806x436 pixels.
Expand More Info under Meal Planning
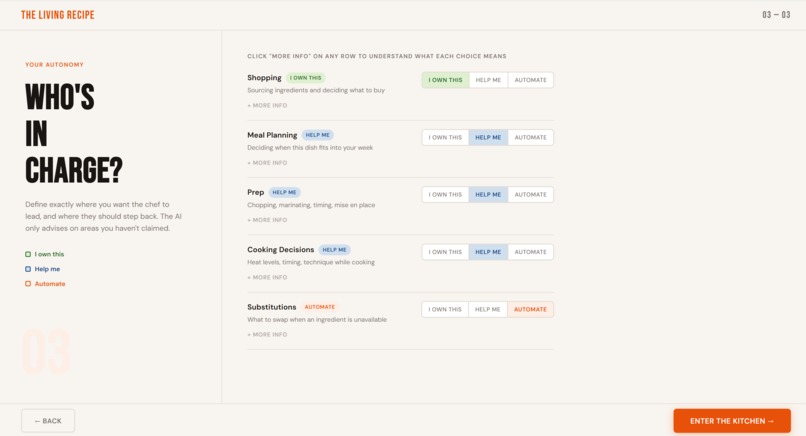tap(267, 163)
